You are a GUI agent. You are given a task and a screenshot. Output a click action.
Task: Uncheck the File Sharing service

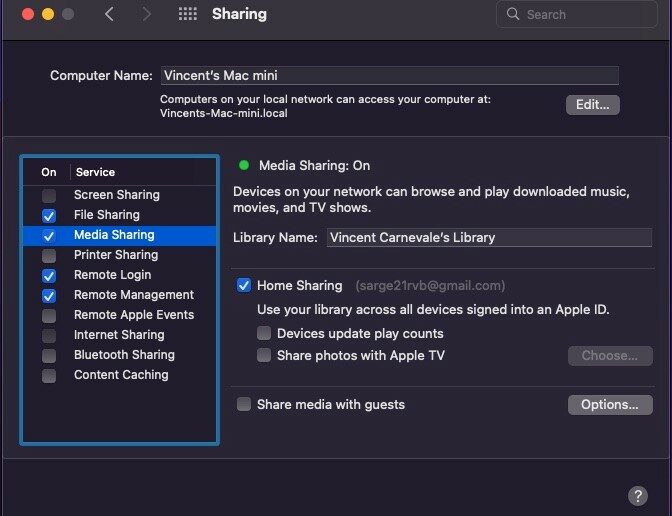[49, 215]
